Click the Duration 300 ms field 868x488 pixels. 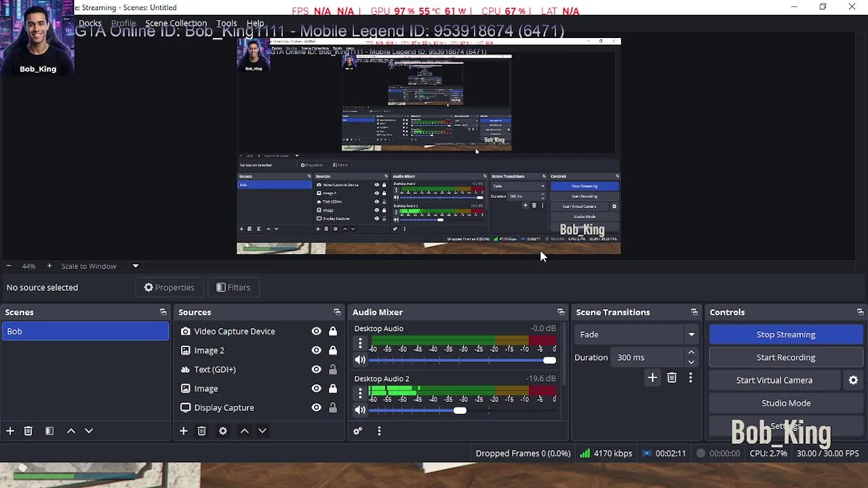pyautogui.click(x=648, y=357)
